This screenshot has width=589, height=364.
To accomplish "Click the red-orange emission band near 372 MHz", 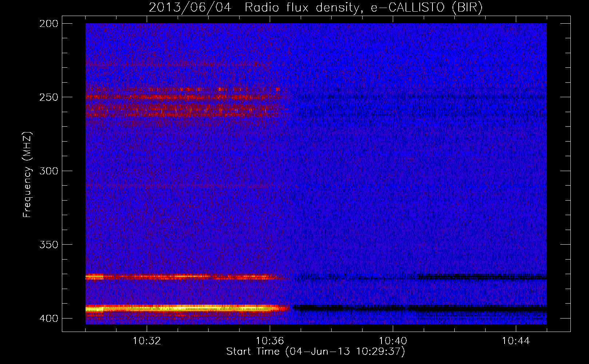I will (x=186, y=277).
